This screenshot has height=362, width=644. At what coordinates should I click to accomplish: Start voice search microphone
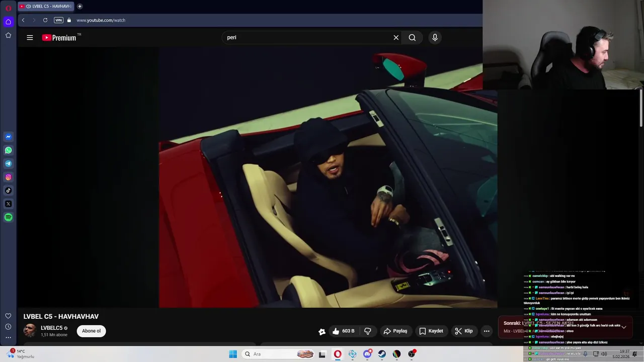point(435,37)
